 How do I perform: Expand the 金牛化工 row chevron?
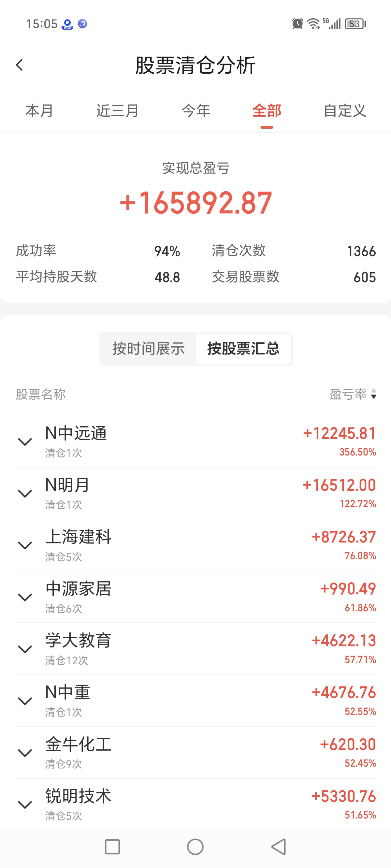(25, 753)
